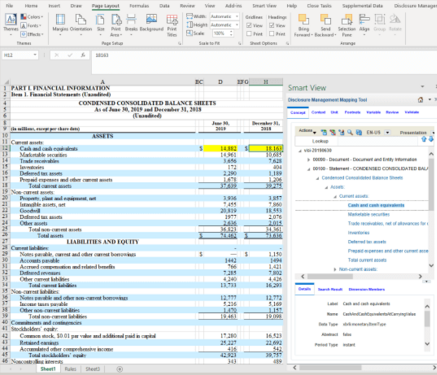This screenshot has width=437, height=375.
Task: Expand the 00000 Document tree node
Action: [x=309, y=160]
